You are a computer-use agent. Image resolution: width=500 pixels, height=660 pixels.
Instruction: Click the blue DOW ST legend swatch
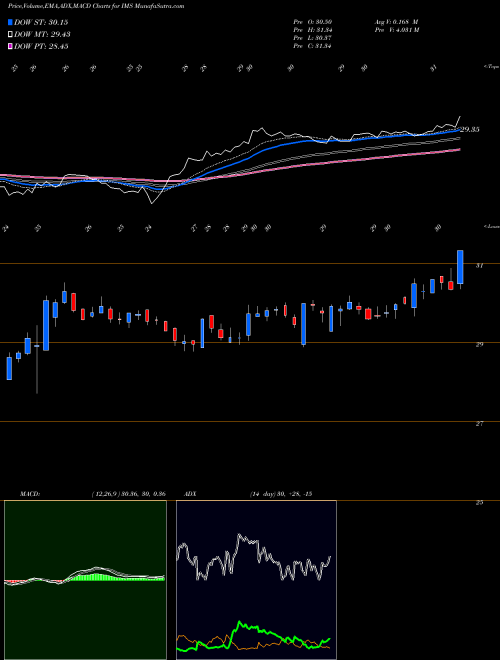11,22
